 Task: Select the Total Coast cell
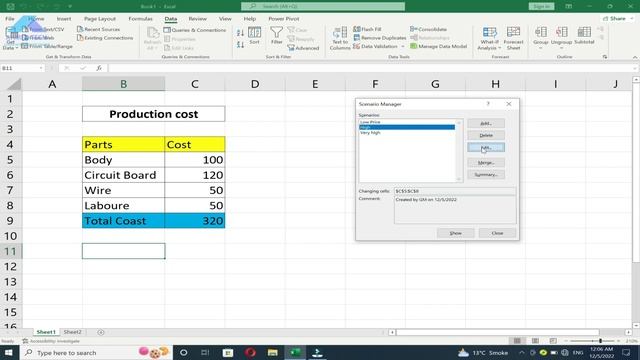point(123,221)
